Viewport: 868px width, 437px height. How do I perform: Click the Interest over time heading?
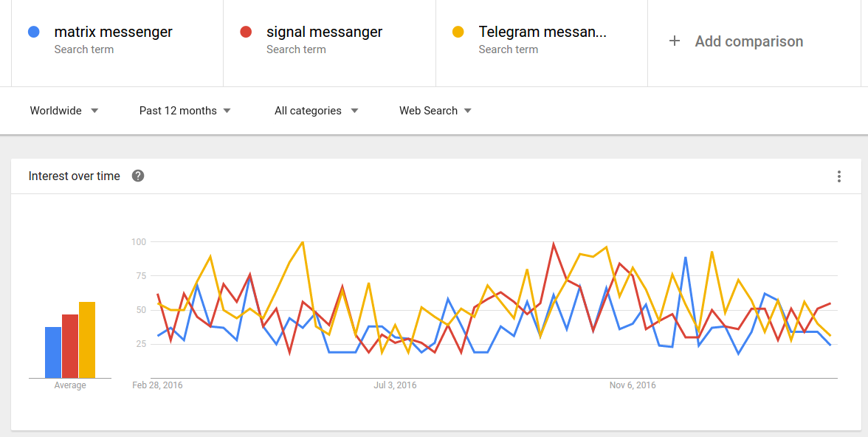(x=74, y=176)
